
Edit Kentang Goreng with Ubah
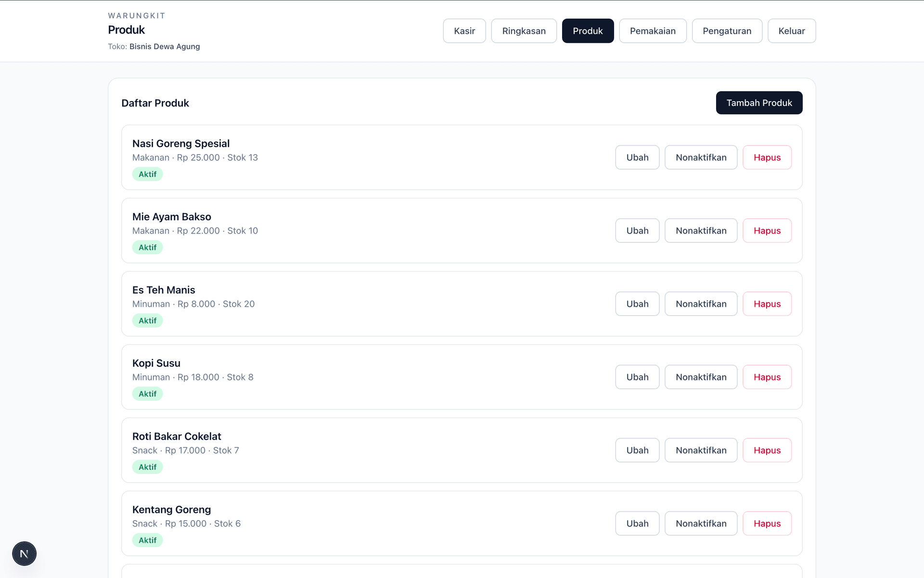[x=637, y=524]
